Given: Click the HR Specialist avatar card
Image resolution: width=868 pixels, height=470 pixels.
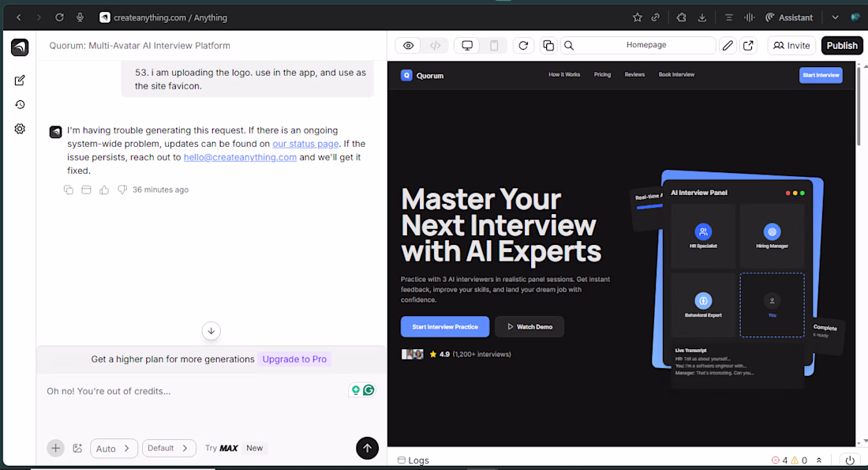Looking at the screenshot, I should coord(703,236).
